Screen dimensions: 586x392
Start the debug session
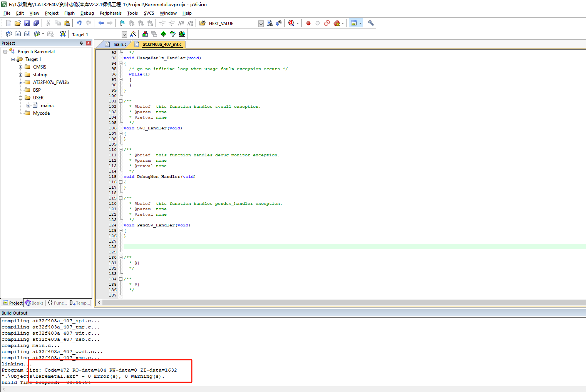(291, 23)
